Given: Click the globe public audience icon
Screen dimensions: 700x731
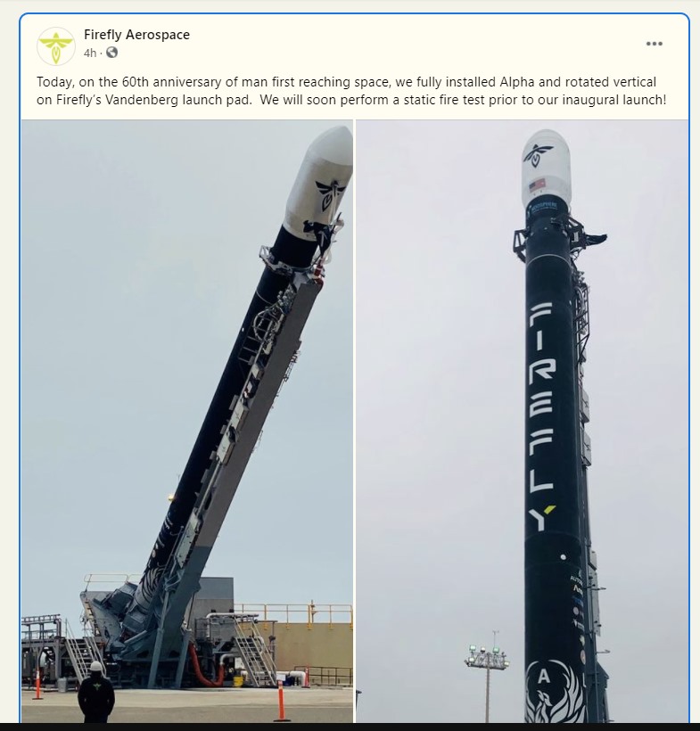Looking at the screenshot, I should point(112,53).
